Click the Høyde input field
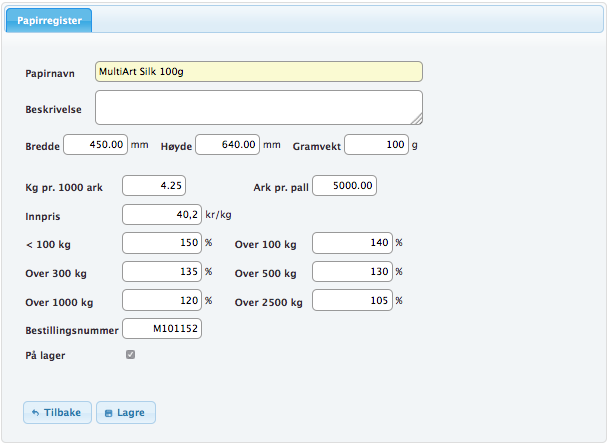The width and height of the screenshot is (610, 445). coord(227,145)
